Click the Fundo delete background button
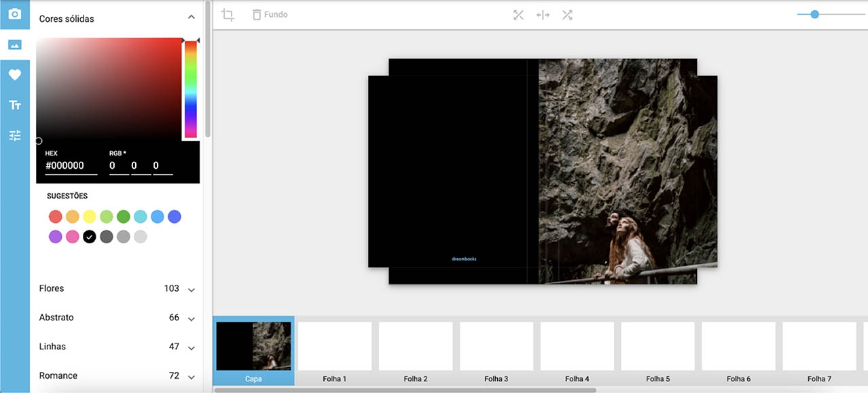 point(270,15)
